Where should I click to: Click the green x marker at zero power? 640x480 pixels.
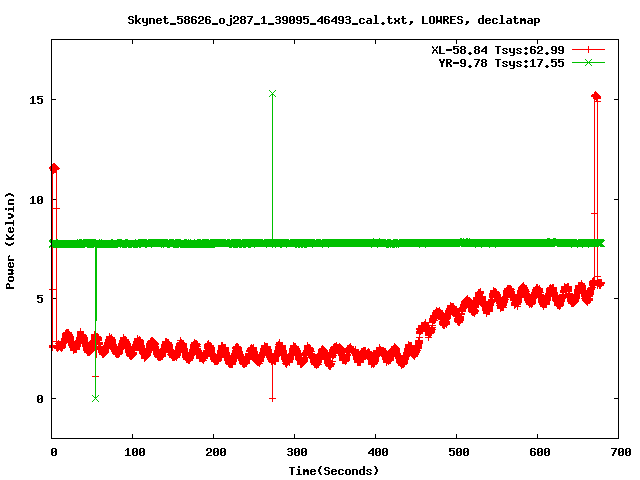point(96,398)
